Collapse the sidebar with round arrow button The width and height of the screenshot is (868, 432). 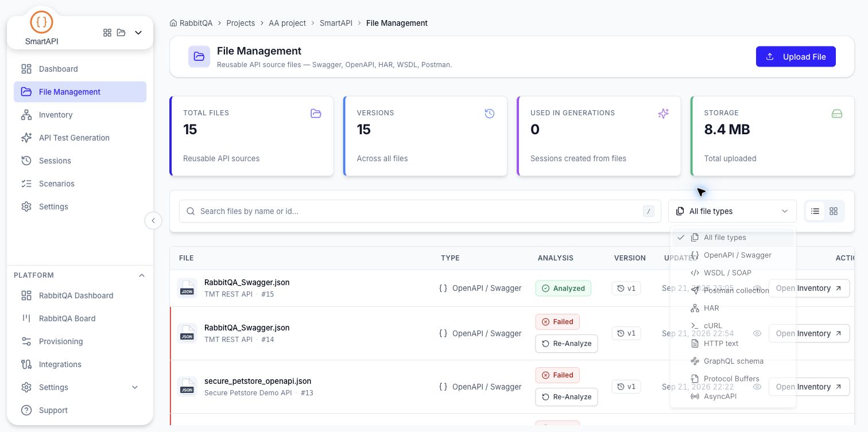coord(153,220)
